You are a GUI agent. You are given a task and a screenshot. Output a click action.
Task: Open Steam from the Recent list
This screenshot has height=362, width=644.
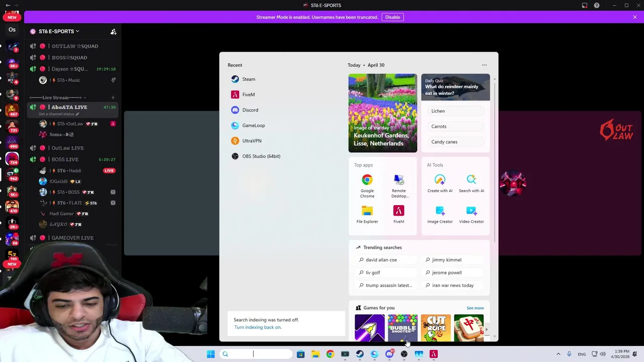[243, 79]
